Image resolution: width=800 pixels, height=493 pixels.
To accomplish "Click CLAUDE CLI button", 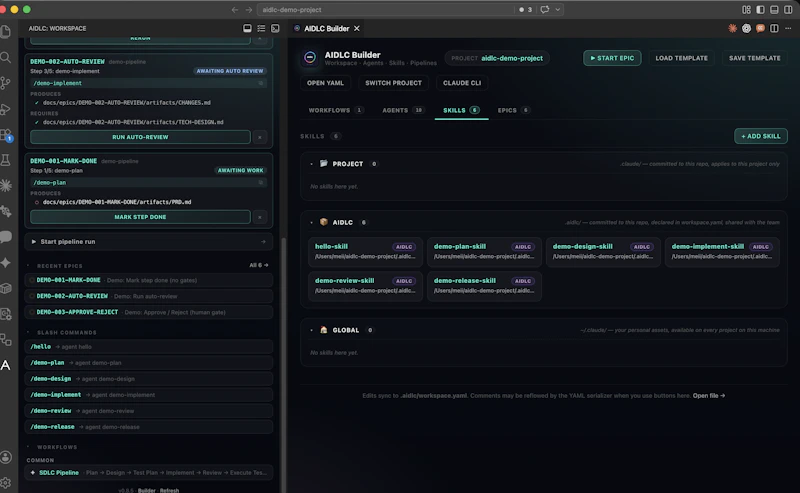I will (x=462, y=83).
